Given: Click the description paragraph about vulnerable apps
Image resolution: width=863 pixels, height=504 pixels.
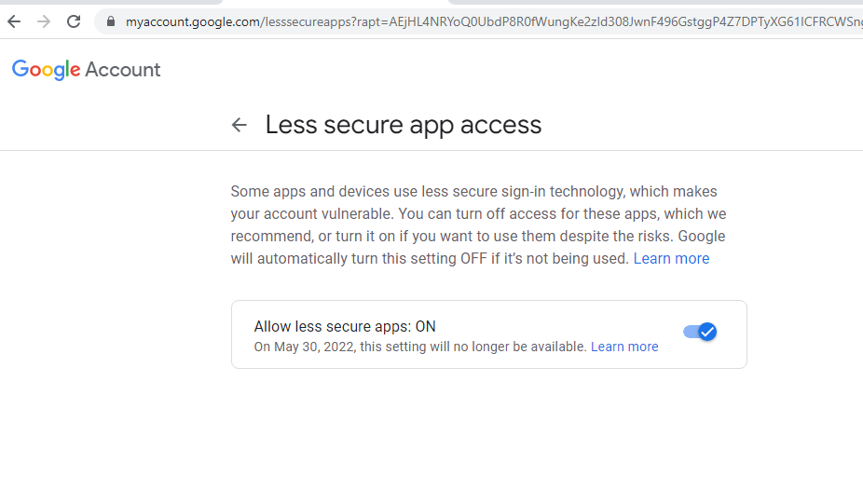Looking at the screenshot, I should [x=478, y=225].
